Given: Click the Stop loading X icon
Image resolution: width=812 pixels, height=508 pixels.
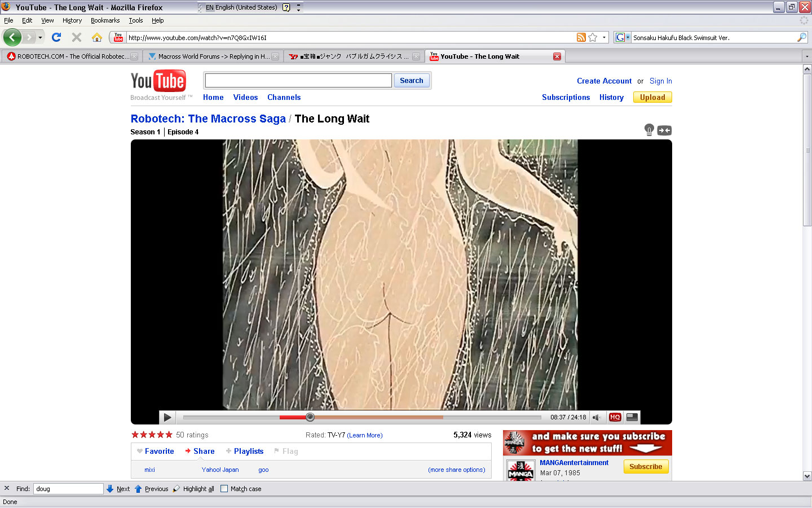Looking at the screenshot, I should [77, 37].
